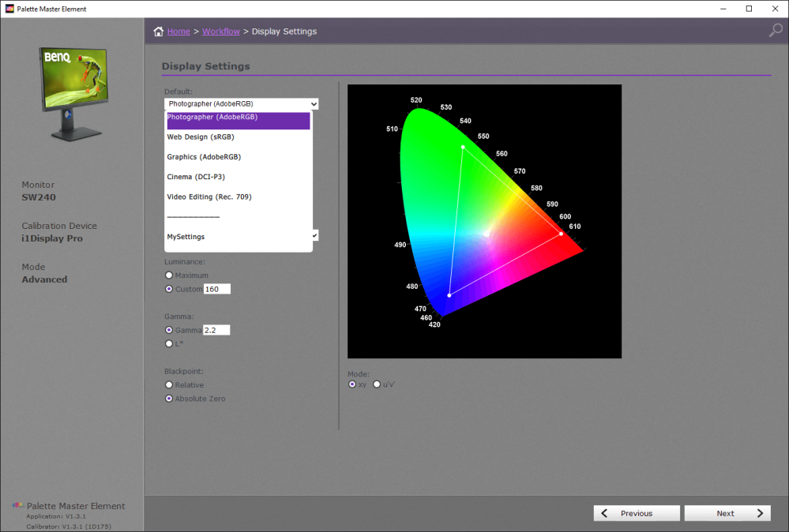Image resolution: width=789 pixels, height=532 pixels.
Task: Click the gamma value field 2.2
Action: 216,330
